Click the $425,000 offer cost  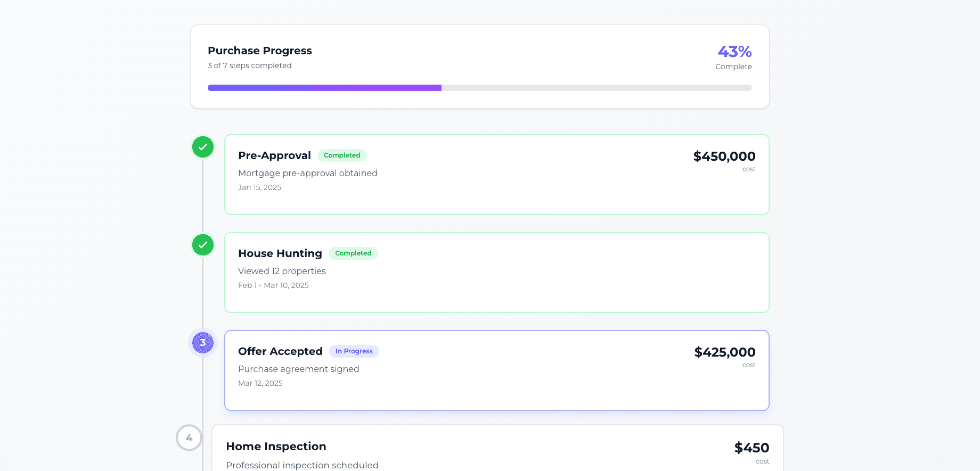point(724,352)
